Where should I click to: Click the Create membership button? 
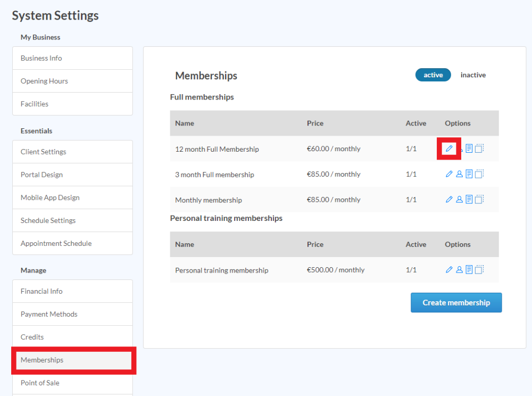point(456,302)
